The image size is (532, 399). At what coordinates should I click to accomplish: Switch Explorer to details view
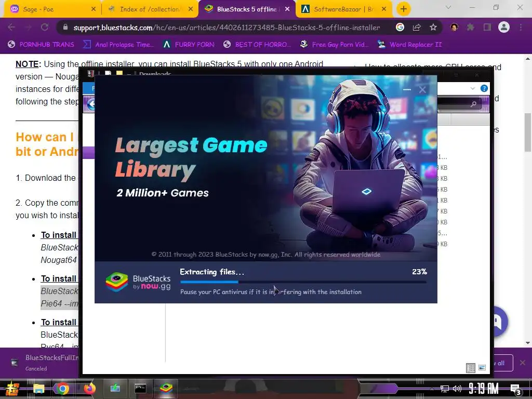coord(471,368)
